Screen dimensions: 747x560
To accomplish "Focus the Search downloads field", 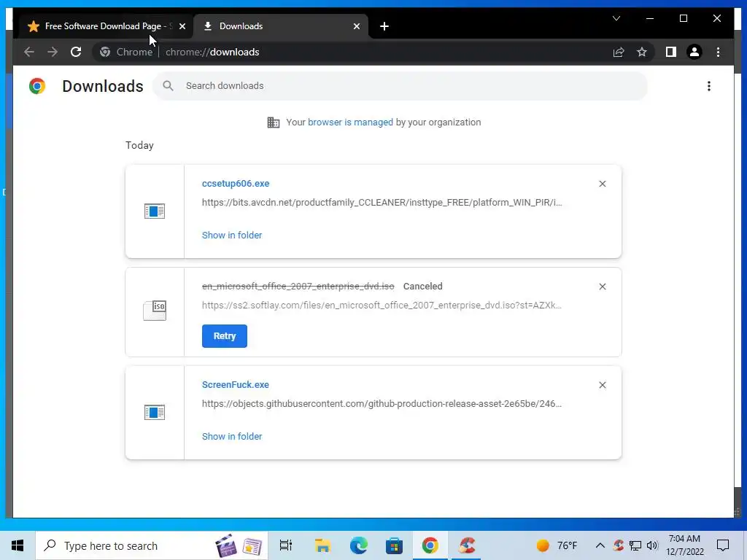I will pos(400,86).
